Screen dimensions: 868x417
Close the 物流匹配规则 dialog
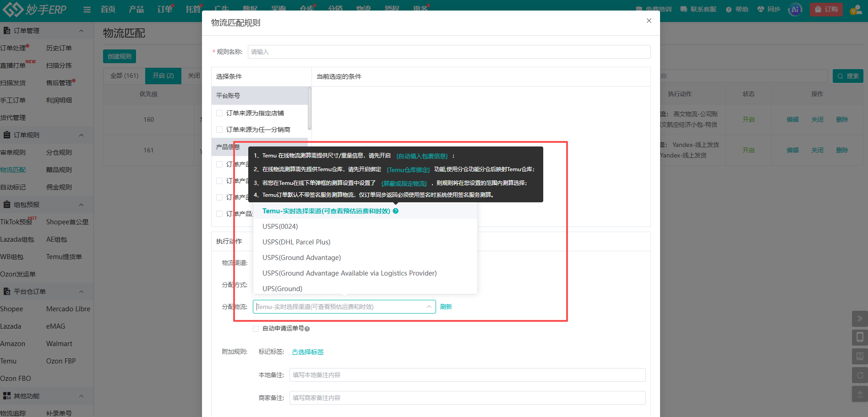click(649, 21)
